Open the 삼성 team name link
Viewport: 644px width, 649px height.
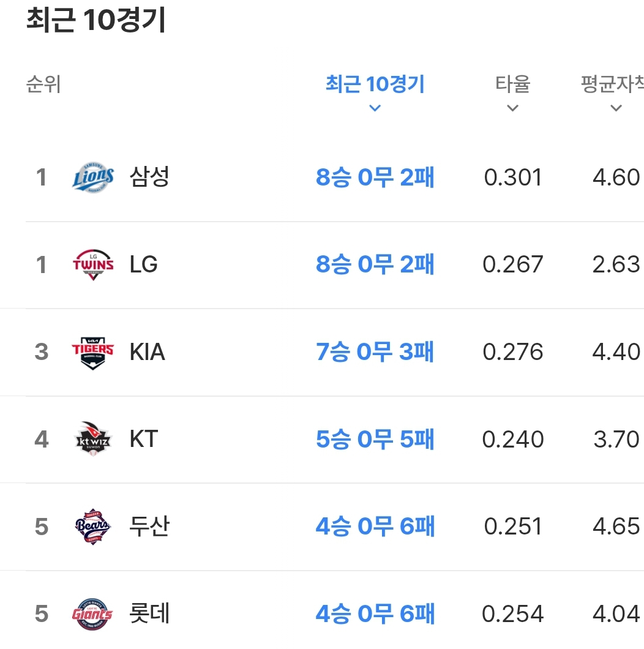(x=149, y=178)
